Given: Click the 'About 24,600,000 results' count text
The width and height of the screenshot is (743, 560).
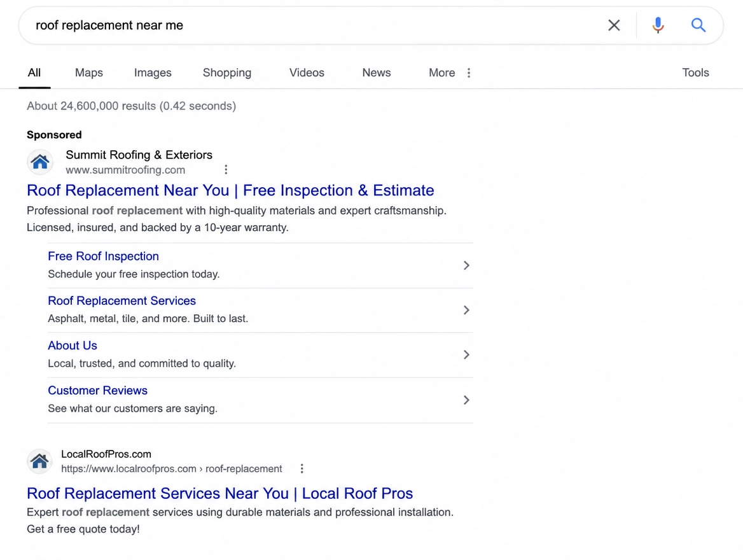Looking at the screenshot, I should pyautogui.click(x=131, y=106).
